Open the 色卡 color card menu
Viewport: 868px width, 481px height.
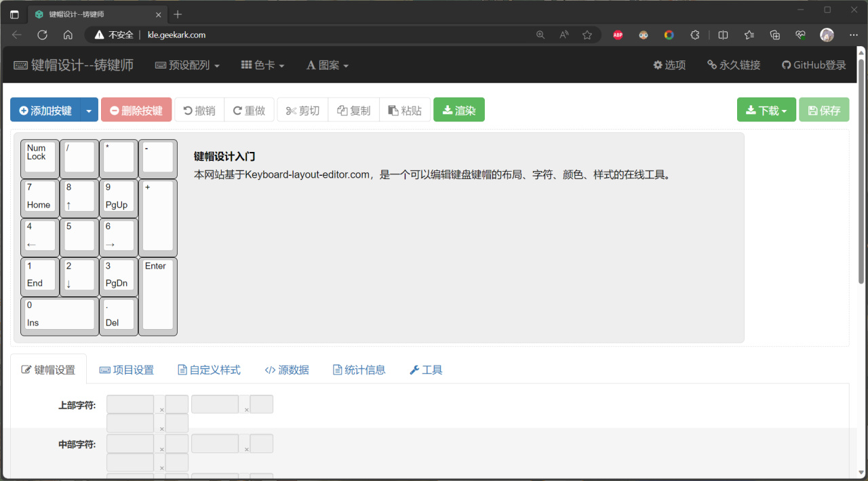(x=262, y=65)
